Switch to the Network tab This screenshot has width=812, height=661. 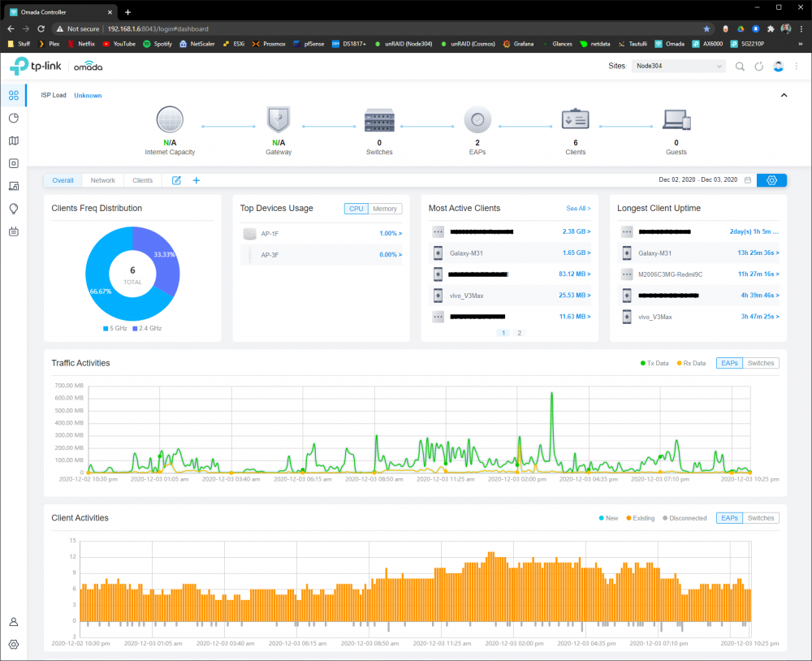point(102,180)
